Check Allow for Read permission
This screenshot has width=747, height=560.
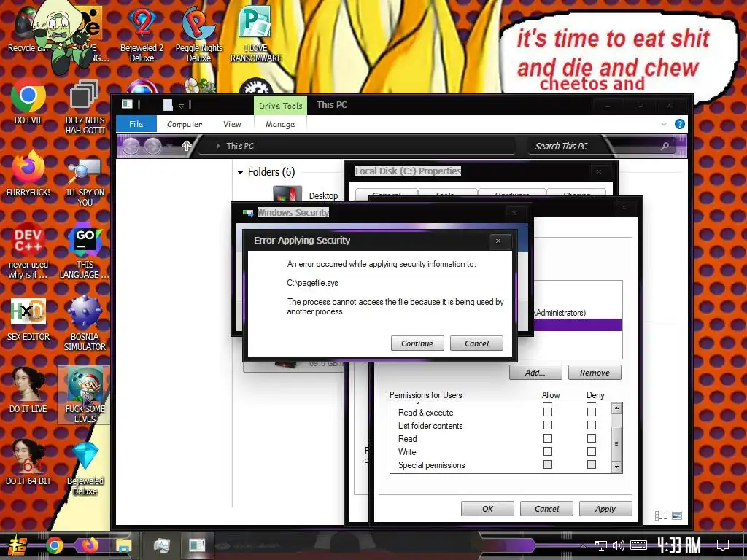[548, 438]
